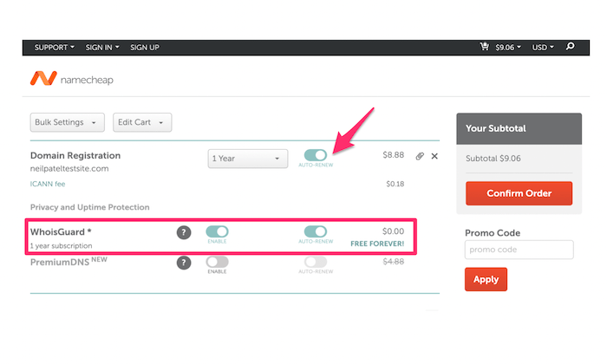The height and width of the screenshot is (364, 607).
Task: Click the Confirm Order button
Action: [519, 193]
